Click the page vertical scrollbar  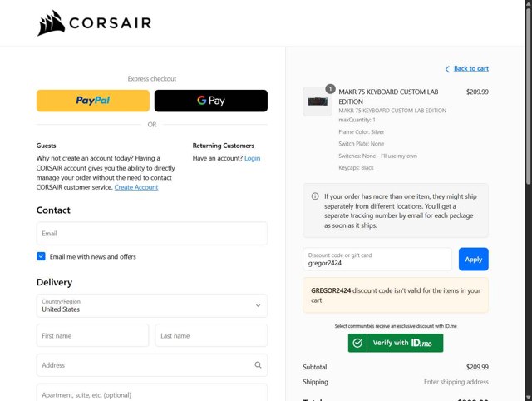pos(529,95)
